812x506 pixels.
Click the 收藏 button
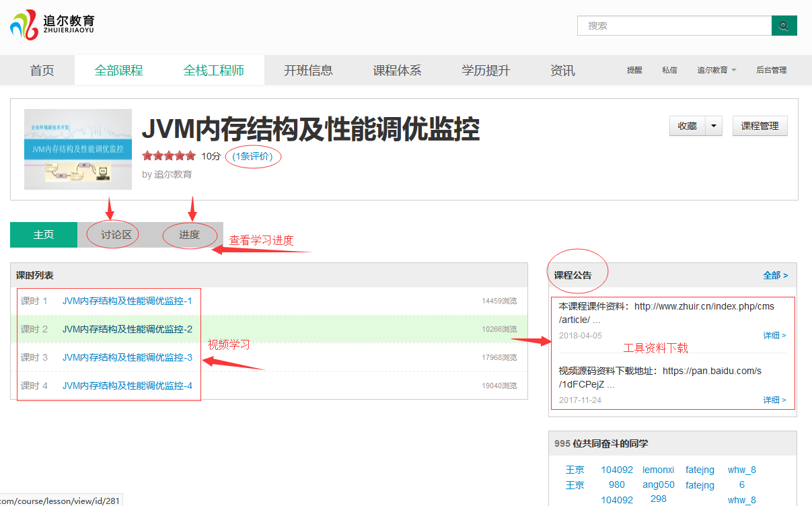click(x=687, y=126)
